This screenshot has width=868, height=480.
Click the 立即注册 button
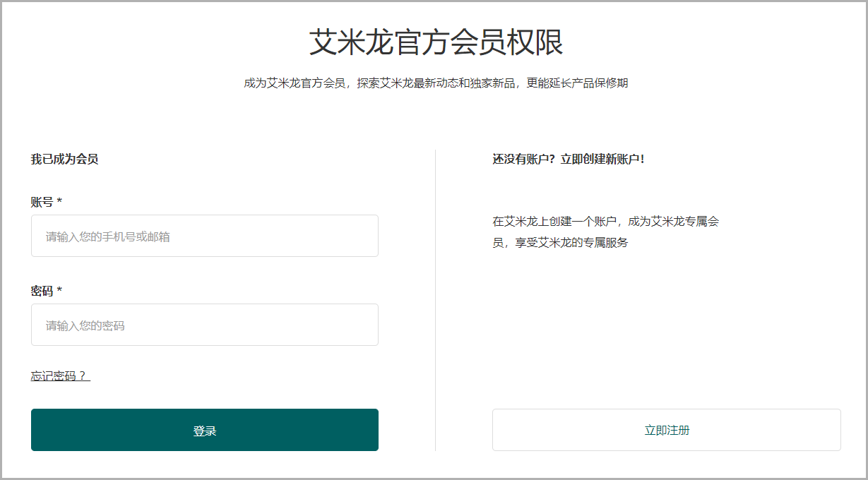click(666, 430)
